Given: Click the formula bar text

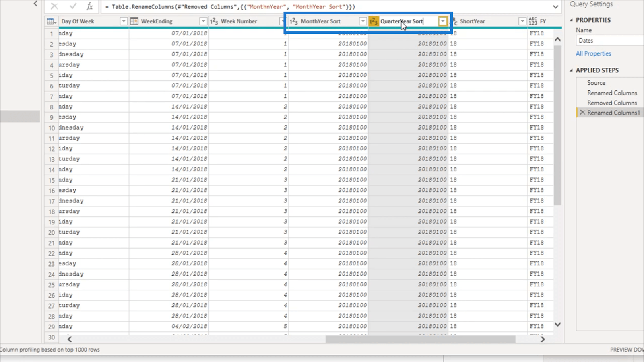Looking at the screenshot, I should (x=230, y=7).
